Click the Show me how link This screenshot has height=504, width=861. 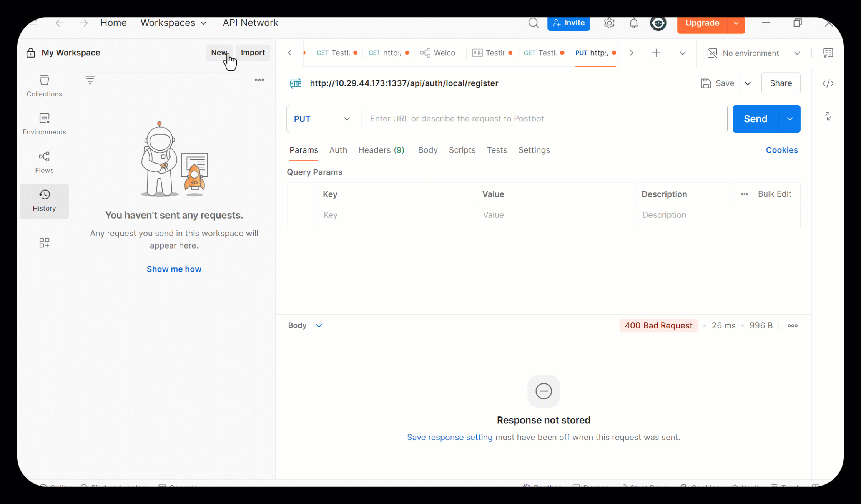174,269
